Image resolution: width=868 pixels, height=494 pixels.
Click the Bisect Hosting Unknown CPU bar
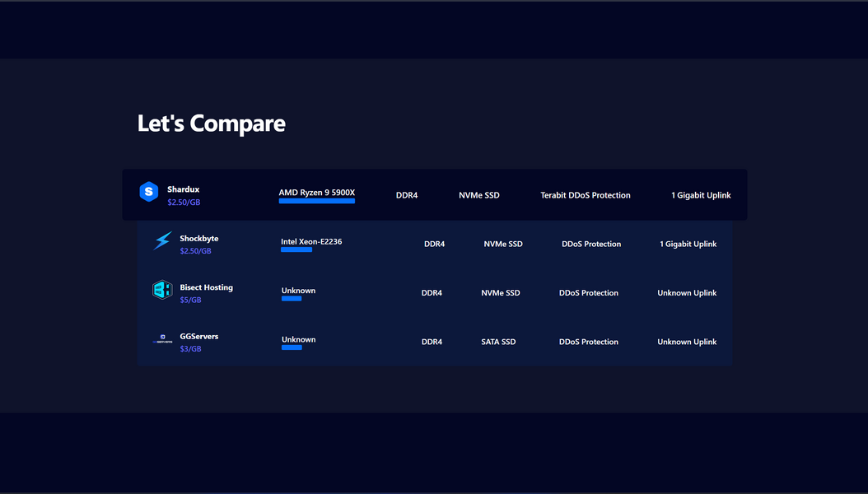(292, 299)
